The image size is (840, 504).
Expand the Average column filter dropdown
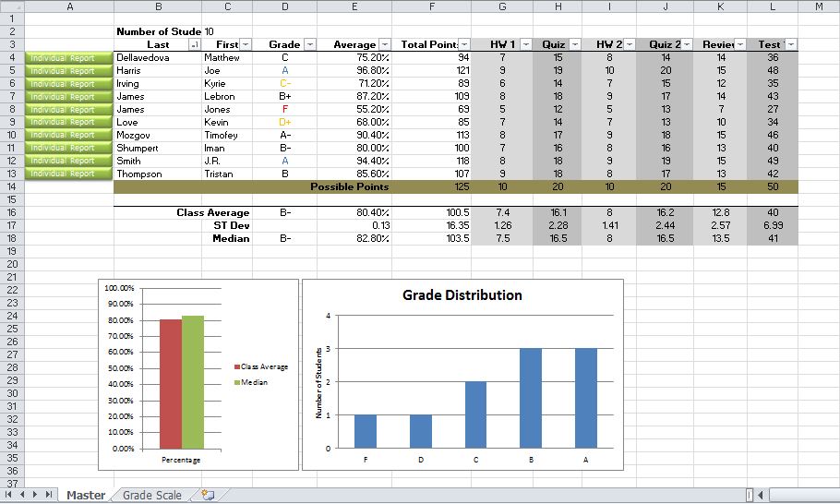point(383,44)
